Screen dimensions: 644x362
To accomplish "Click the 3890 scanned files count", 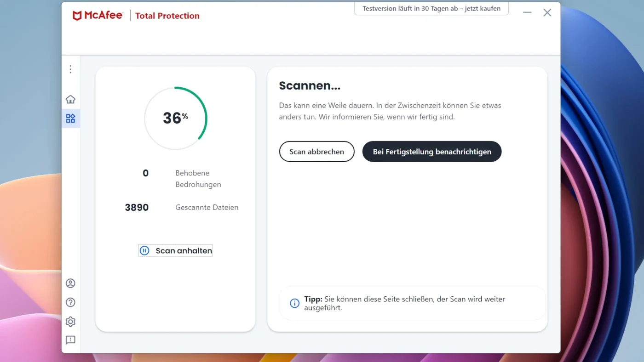I will [137, 207].
